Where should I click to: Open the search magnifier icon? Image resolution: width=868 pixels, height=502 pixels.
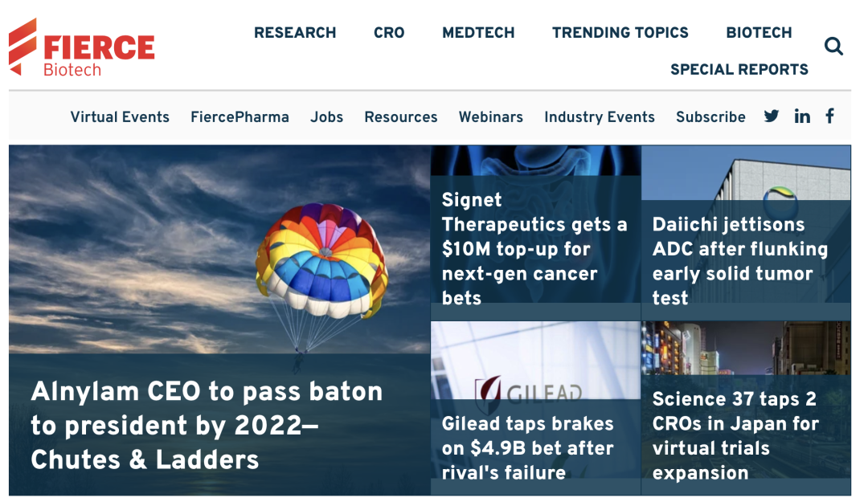pos(833,47)
